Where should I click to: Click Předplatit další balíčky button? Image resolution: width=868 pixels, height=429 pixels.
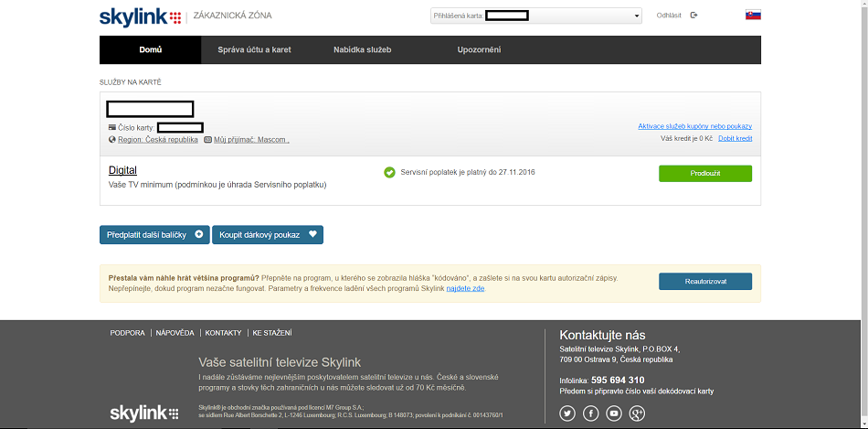pos(154,234)
